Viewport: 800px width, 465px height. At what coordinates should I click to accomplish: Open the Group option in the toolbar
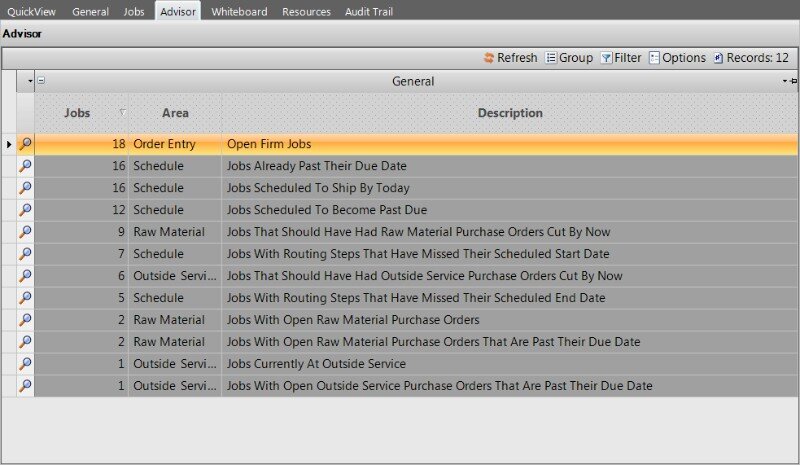click(569, 58)
